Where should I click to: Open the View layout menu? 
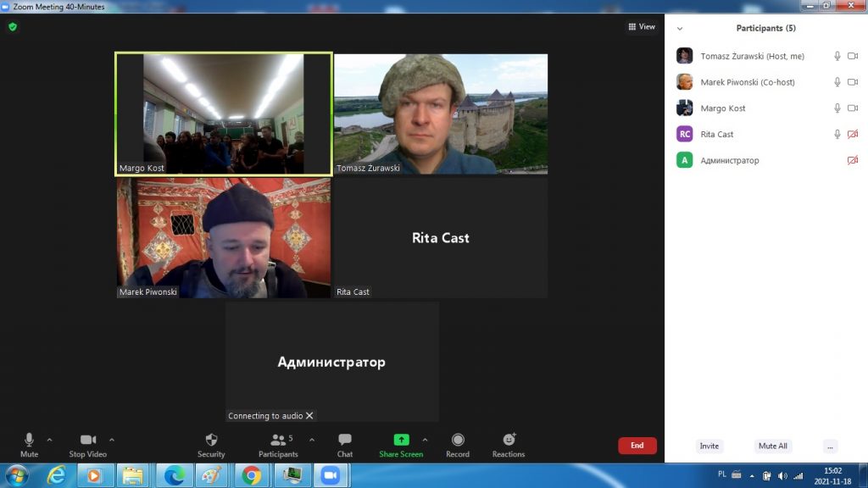(x=642, y=27)
